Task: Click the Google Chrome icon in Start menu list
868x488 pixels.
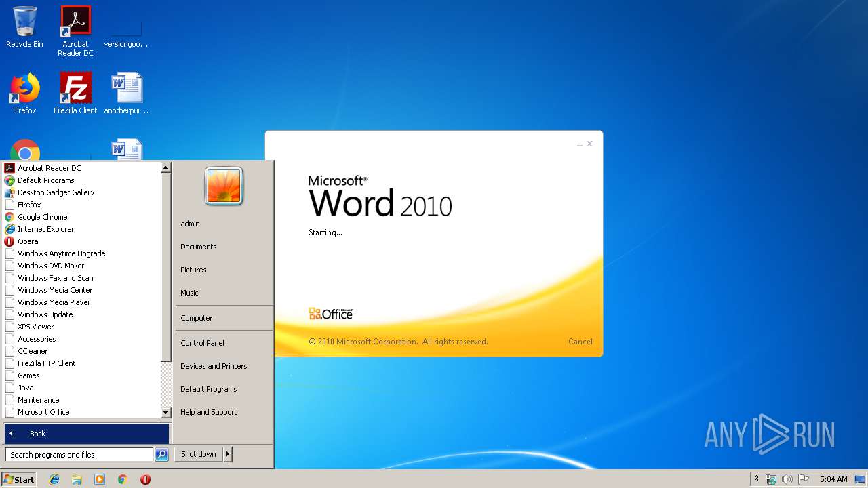Action: (x=9, y=217)
